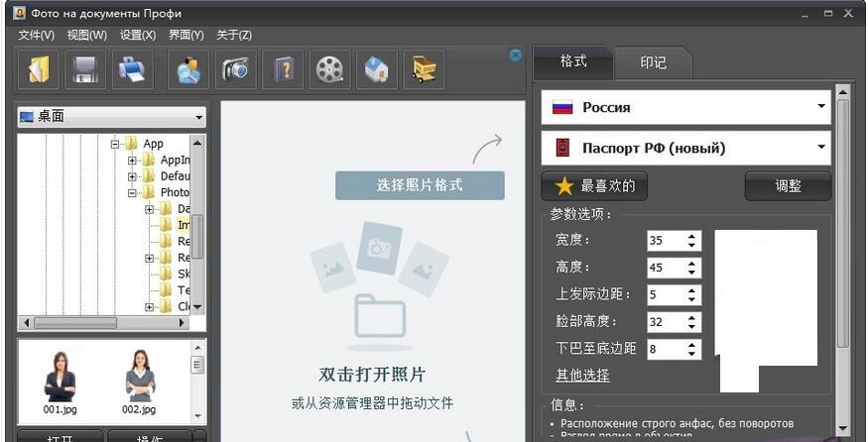Open the help book icon
This screenshot has height=442, width=868.
tap(283, 69)
